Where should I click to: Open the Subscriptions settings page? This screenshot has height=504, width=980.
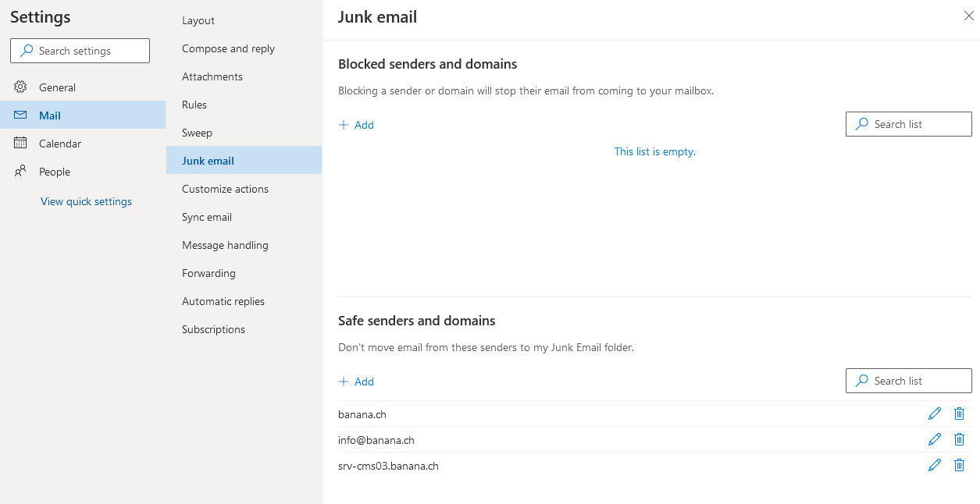click(213, 329)
